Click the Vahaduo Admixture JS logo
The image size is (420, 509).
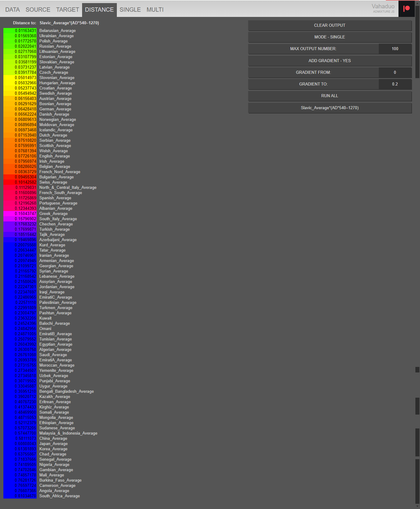pyautogui.click(x=383, y=8)
